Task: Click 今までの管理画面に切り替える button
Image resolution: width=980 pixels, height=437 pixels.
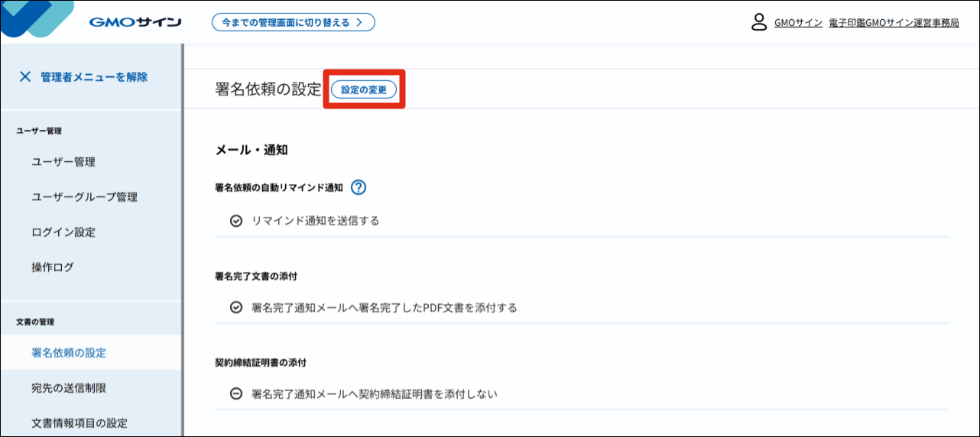Action: tap(293, 22)
